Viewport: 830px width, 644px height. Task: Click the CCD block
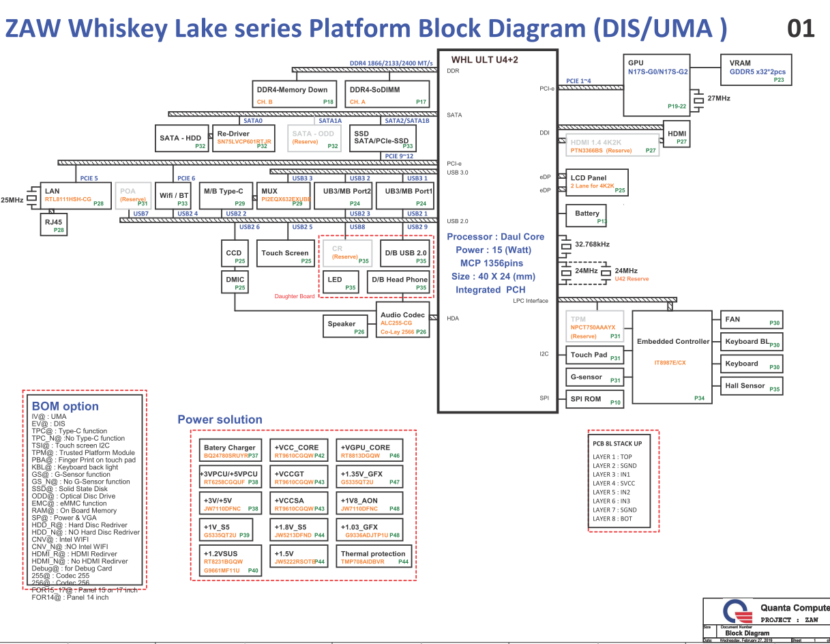click(x=235, y=253)
